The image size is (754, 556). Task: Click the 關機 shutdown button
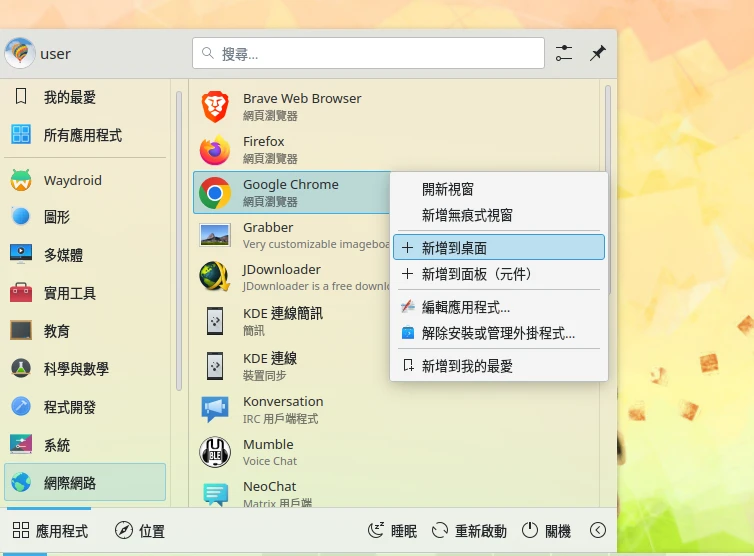click(x=546, y=531)
